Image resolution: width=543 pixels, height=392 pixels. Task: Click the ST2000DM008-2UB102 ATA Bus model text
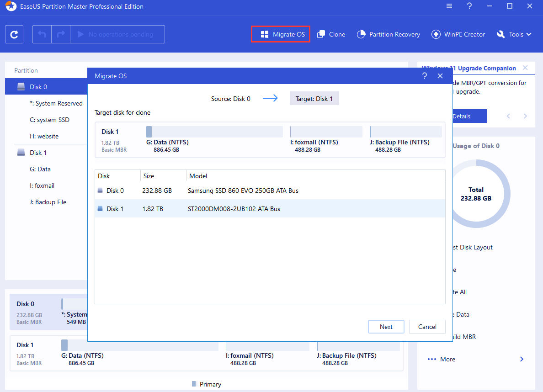pyautogui.click(x=234, y=209)
